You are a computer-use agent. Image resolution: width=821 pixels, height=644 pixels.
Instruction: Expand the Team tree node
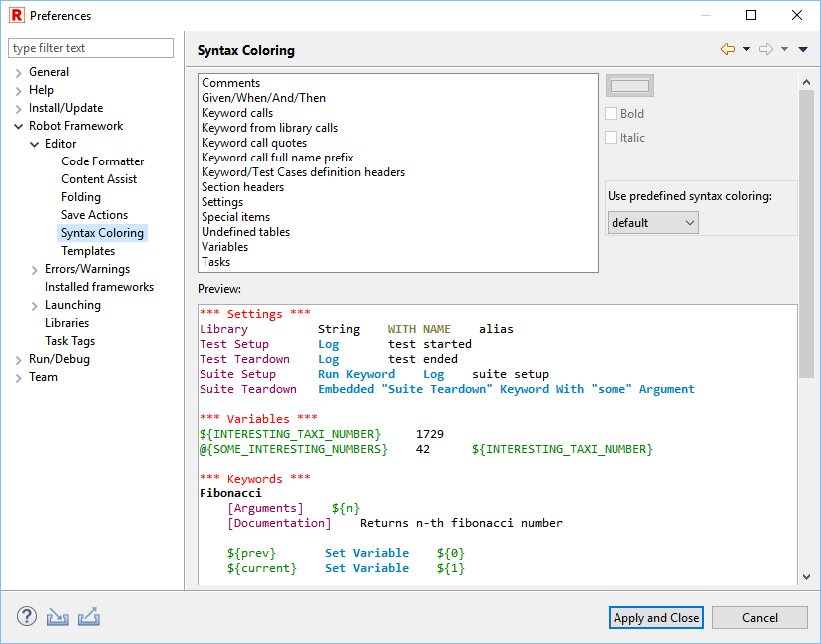pyautogui.click(x=18, y=378)
